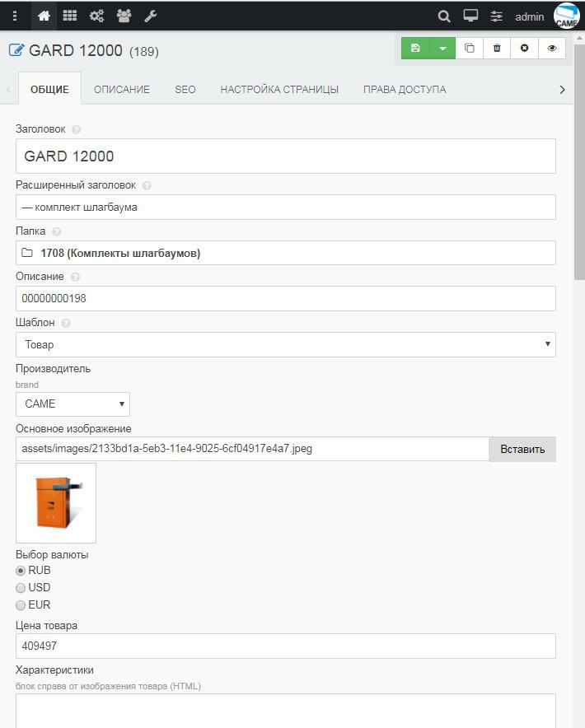Preview the resource with eye icon
Screen dimensions: 585x728
[x=552, y=49]
